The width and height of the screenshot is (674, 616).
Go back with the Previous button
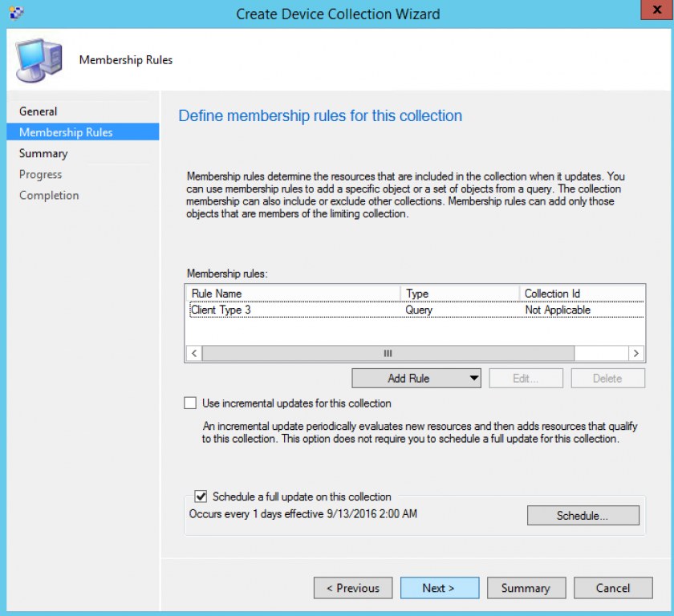(352, 588)
